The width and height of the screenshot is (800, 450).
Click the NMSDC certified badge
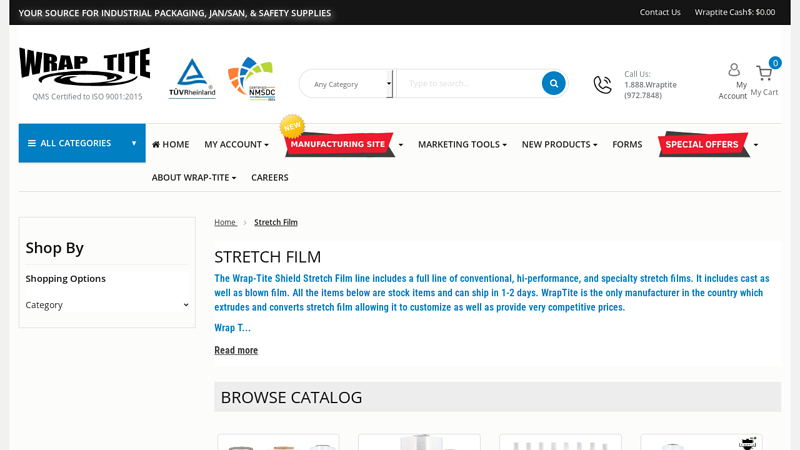click(x=252, y=79)
